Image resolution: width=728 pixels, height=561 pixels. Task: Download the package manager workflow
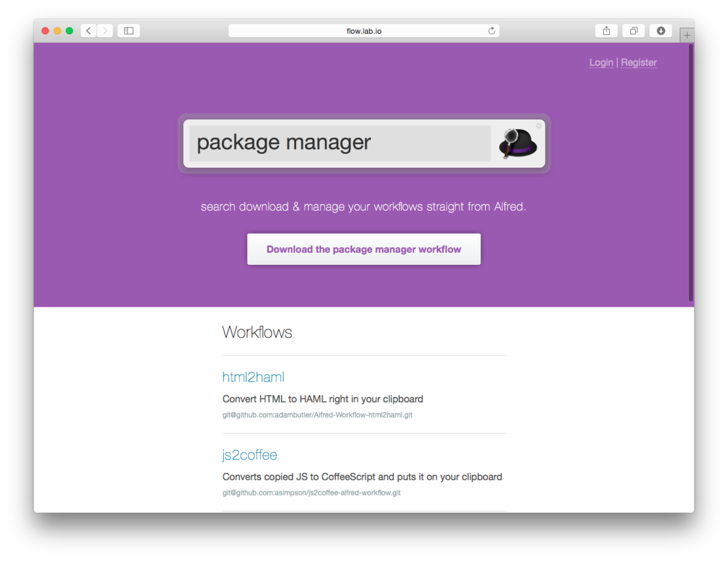point(363,249)
